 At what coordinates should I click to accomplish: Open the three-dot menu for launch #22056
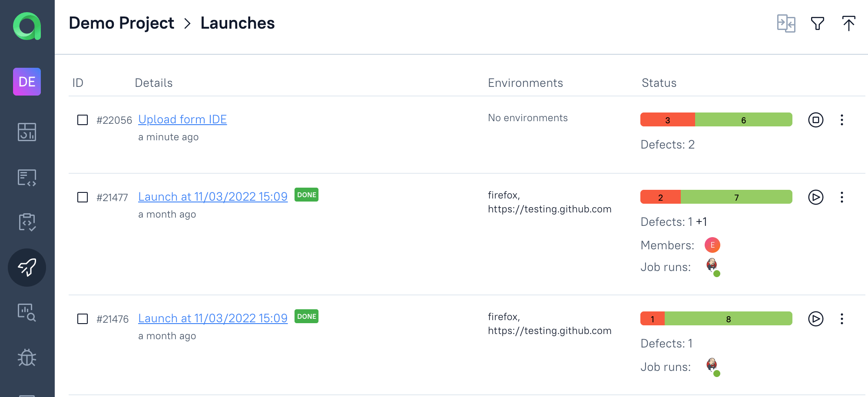coord(841,120)
